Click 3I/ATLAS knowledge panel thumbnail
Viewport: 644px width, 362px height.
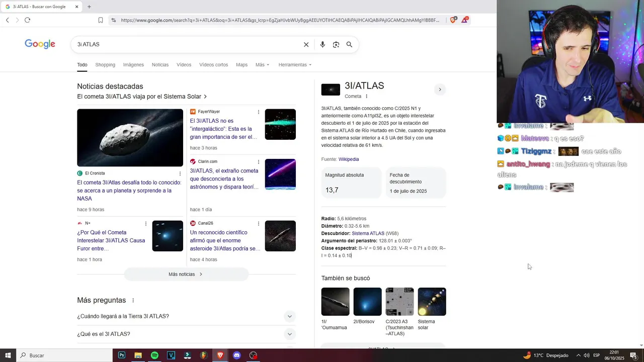point(331,90)
